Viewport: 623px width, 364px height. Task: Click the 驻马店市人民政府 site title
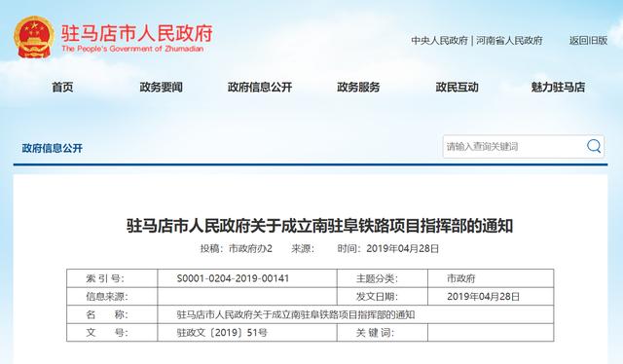click(x=137, y=33)
